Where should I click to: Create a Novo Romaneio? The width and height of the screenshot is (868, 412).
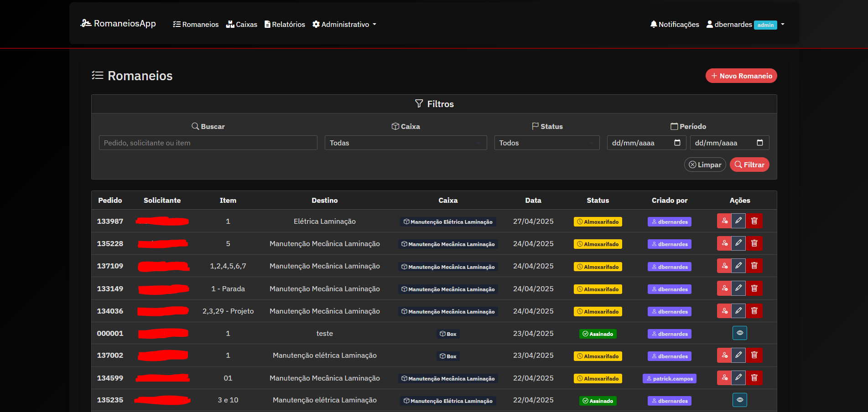tap(741, 76)
